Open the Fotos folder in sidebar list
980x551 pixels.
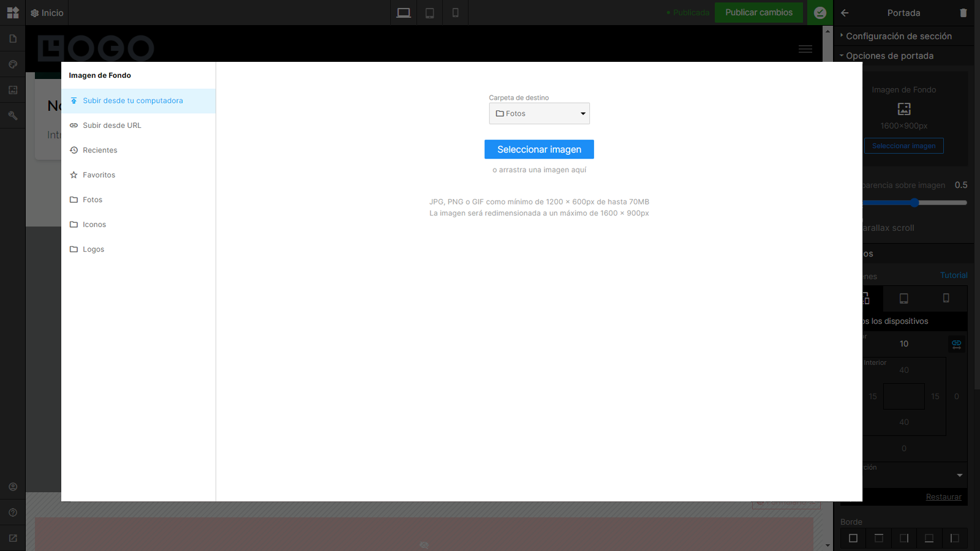(x=138, y=200)
